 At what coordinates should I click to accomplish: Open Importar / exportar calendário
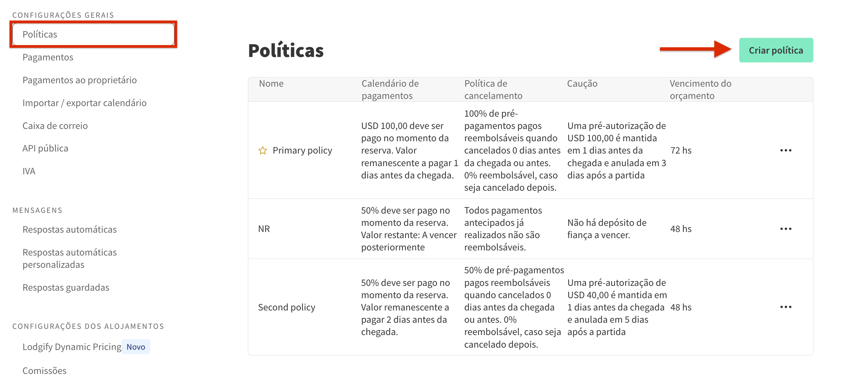pos(84,103)
